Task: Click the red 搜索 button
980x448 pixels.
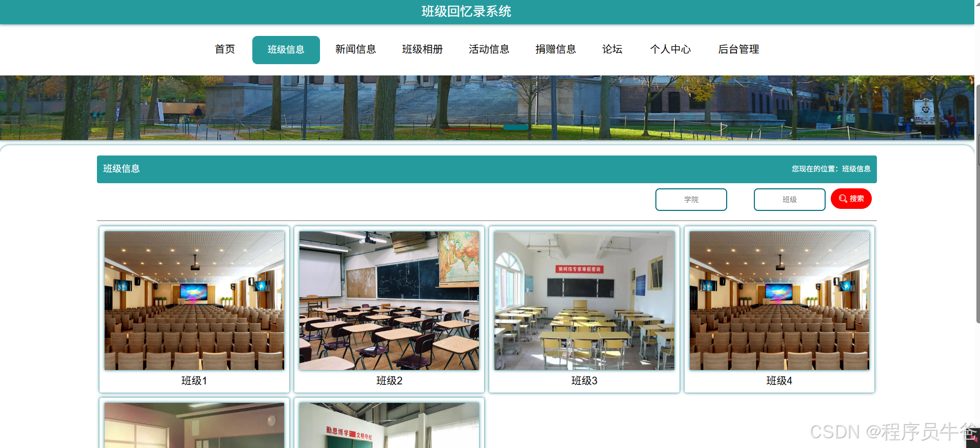Action: pos(851,199)
